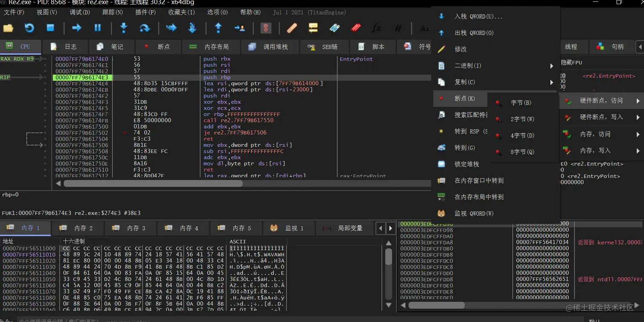Open the comments hash icon

point(398,28)
